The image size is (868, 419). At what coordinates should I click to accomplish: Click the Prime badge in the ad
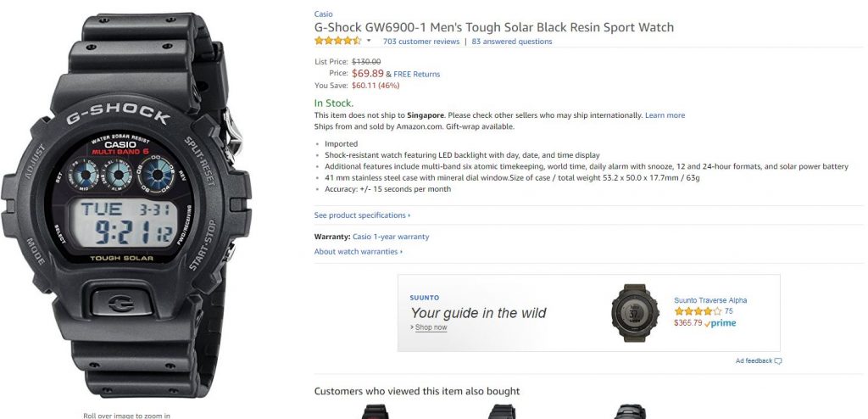pos(721,323)
